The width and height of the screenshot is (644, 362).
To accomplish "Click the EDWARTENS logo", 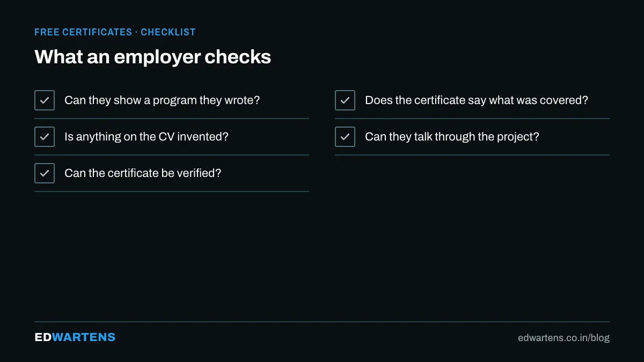I will coord(75,337).
